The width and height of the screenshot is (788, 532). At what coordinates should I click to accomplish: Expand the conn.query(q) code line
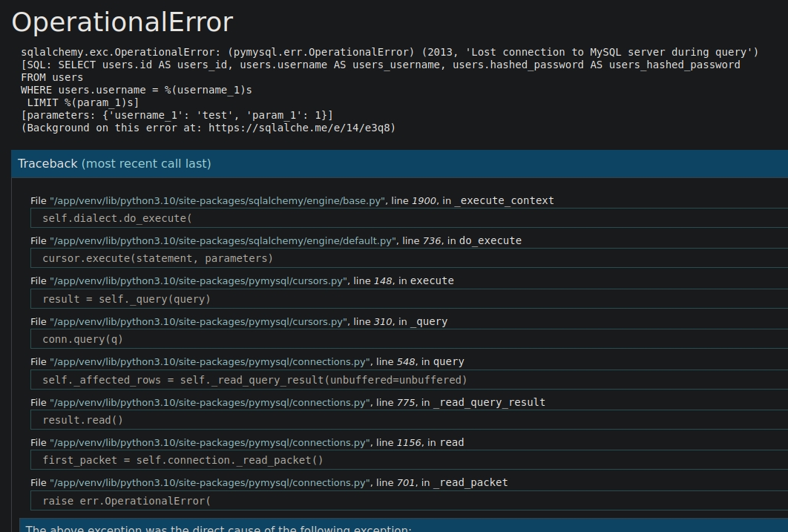pos(82,339)
